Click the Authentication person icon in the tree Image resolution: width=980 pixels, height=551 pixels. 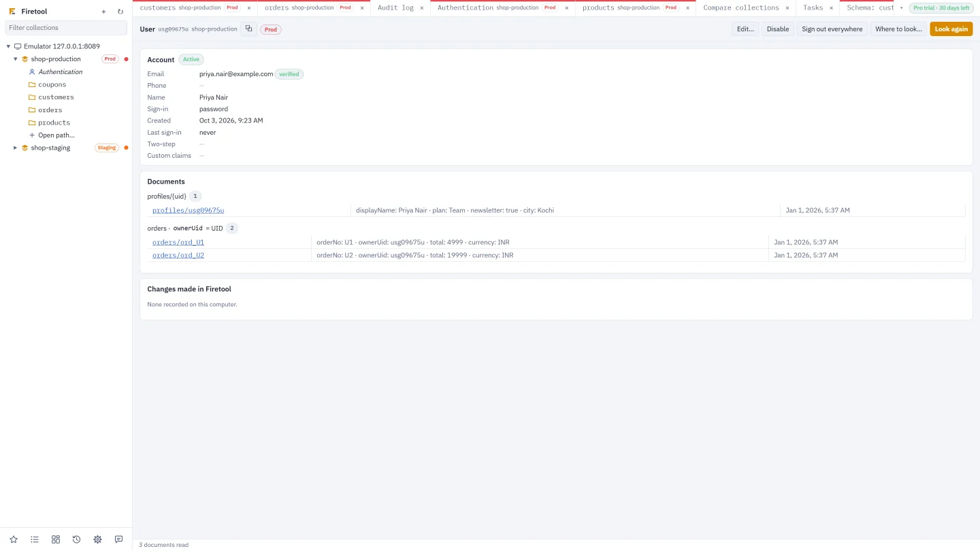pos(32,71)
